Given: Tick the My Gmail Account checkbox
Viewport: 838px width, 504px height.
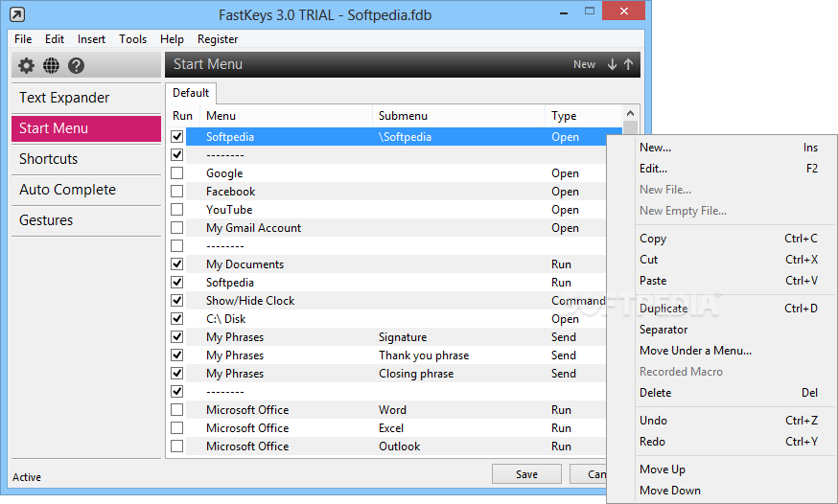Looking at the screenshot, I should (x=176, y=227).
